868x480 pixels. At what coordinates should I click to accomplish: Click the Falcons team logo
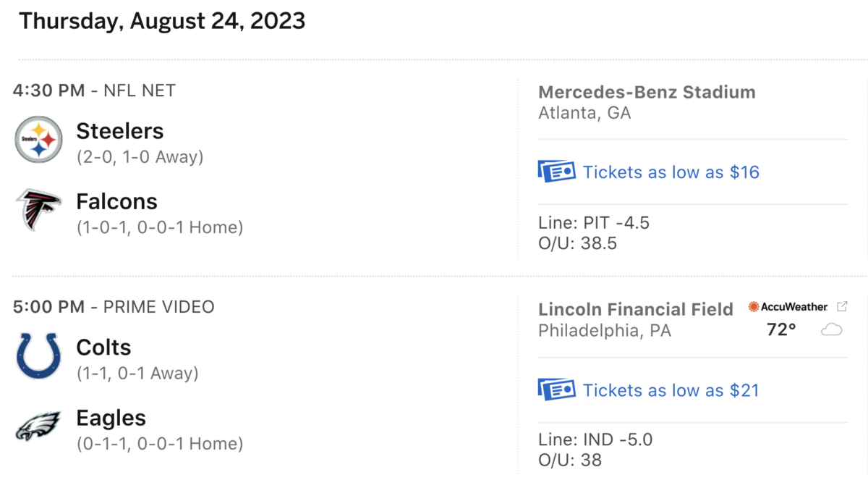click(38, 210)
